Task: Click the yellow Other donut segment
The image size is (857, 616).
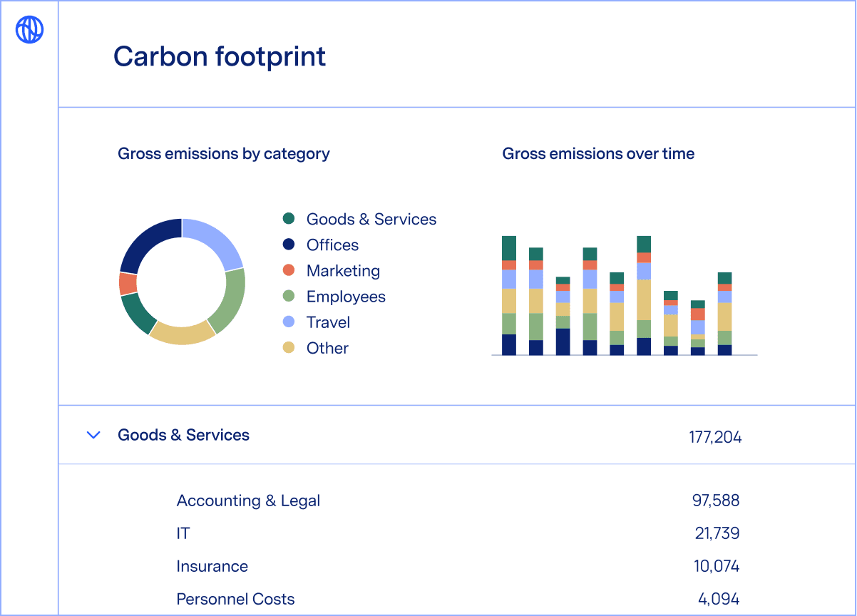Action: point(183,334)
